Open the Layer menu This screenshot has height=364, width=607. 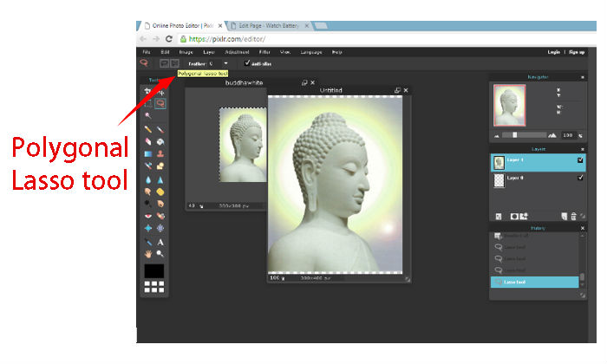tap(209, 52)
